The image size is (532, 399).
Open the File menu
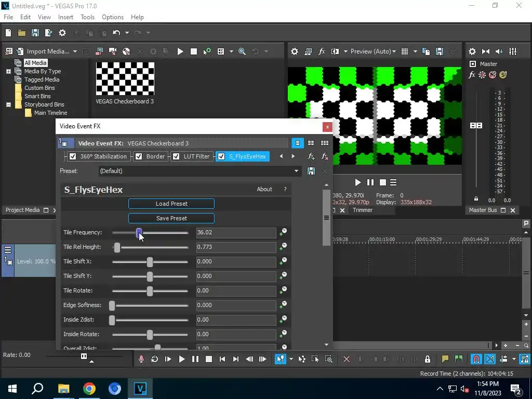coord(8,17)
